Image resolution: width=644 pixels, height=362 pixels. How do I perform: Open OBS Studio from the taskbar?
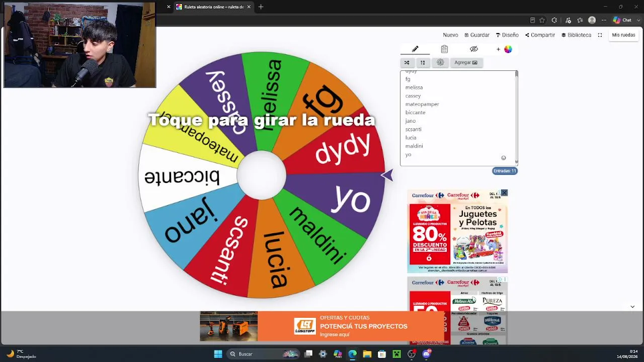coord(412,354)
